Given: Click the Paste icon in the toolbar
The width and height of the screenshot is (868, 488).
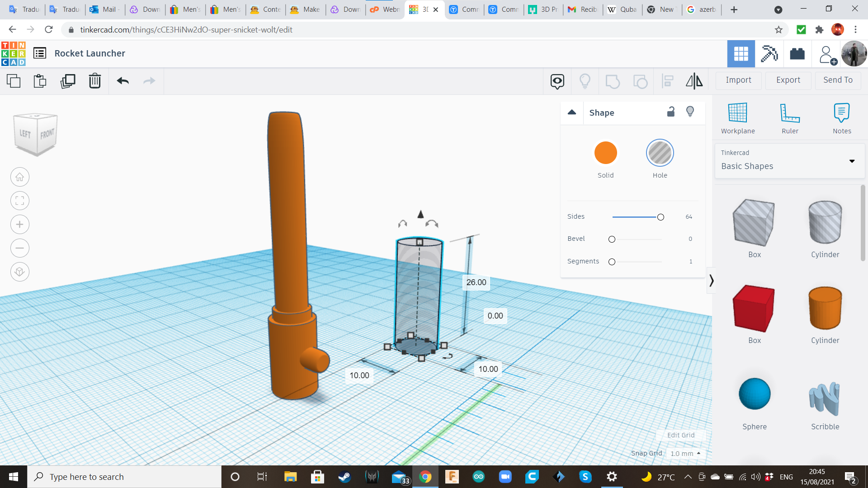Looking at the screenshot, I should pyautogui.click(x=40, y=81).
